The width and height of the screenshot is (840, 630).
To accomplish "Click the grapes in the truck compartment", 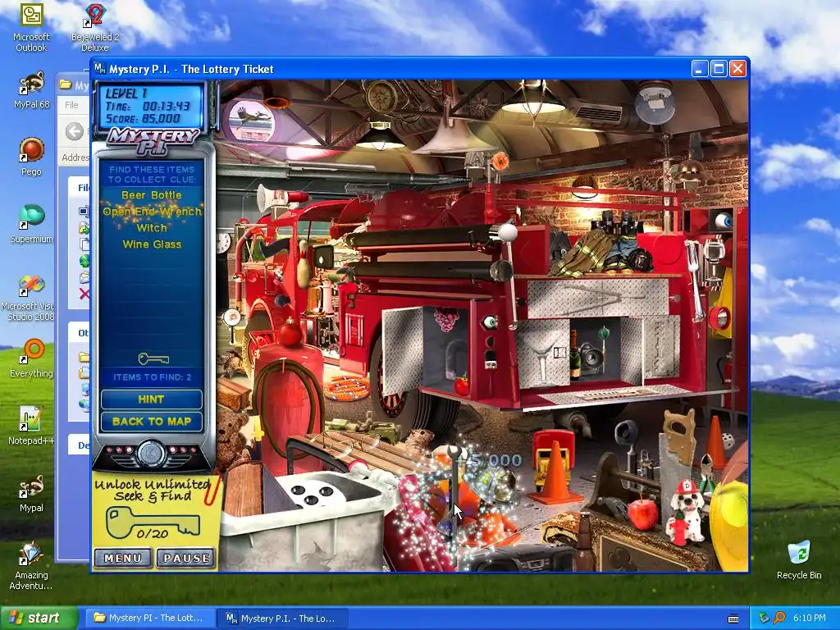I will coord(446,320).
